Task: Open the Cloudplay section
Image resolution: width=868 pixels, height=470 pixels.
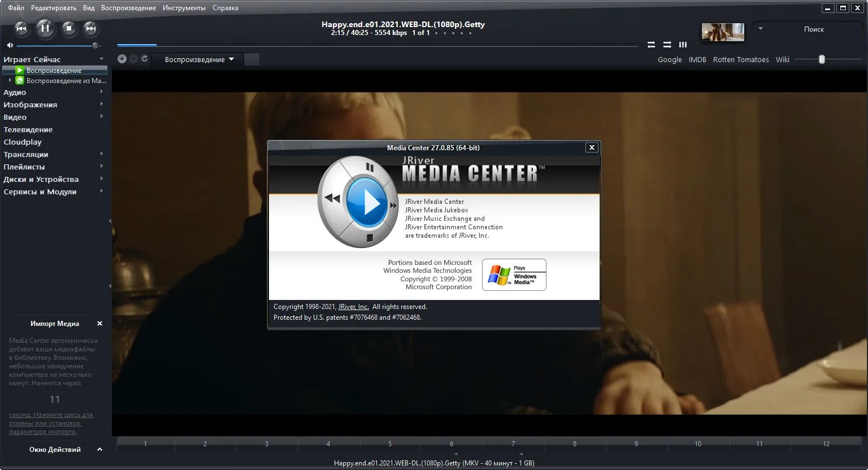Action: coord(23,142)
